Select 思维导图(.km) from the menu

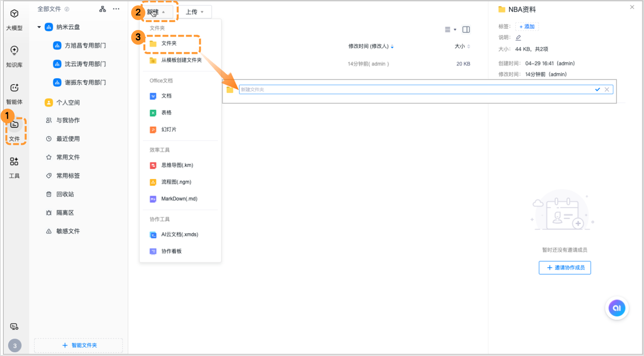177,165
